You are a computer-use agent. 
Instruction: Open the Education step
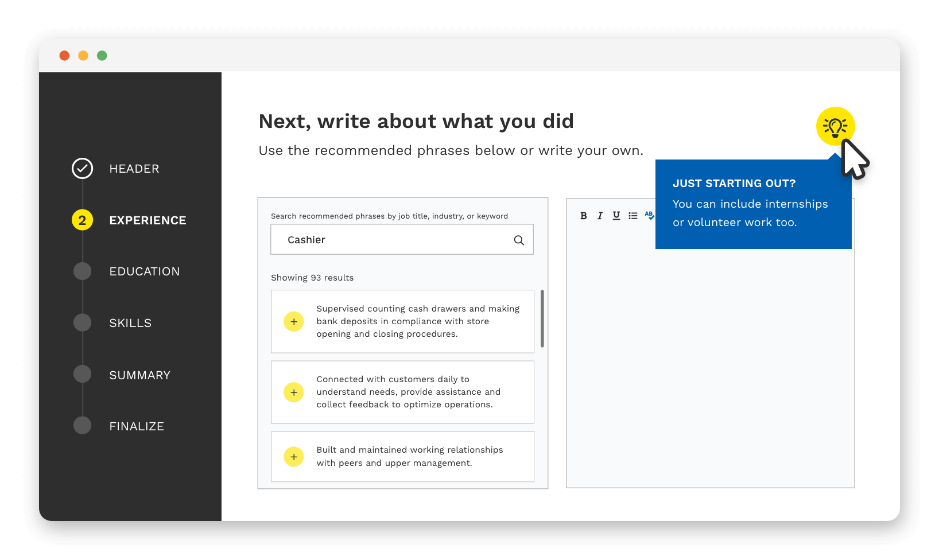[x=144, y=271]
